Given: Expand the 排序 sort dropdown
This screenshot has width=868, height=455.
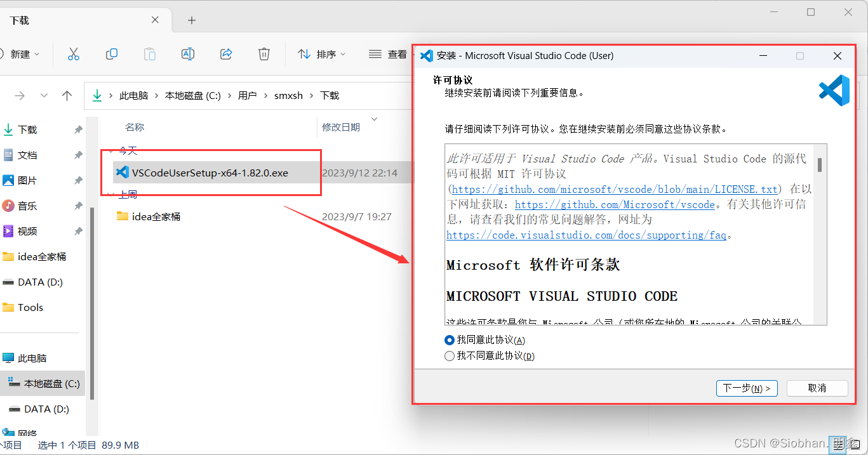Looking at the screenshot, I should (x=323, y=55).
